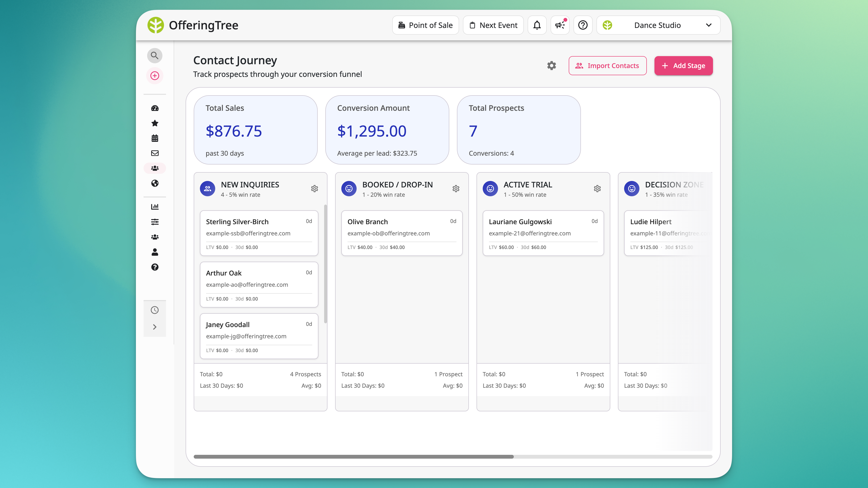Click the NEW INQUIRIES column vertical scrollbar

point(326,264)
